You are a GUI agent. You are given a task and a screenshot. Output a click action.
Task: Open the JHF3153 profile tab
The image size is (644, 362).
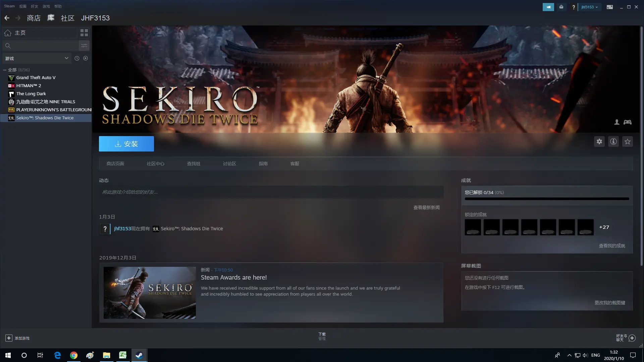[95, 18]
